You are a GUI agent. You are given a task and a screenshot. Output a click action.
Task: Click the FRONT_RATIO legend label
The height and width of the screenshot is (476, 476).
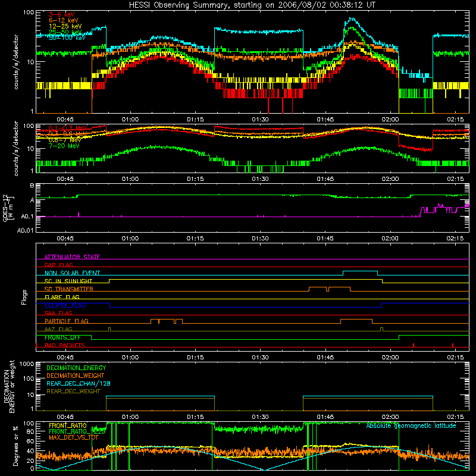[x=68, y=425]
